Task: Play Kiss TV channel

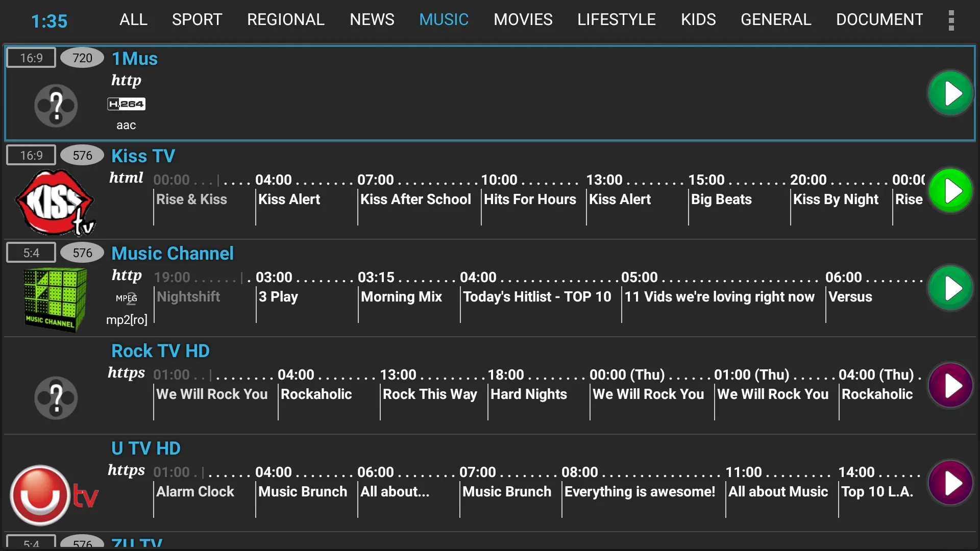Action: coord(950,191)
